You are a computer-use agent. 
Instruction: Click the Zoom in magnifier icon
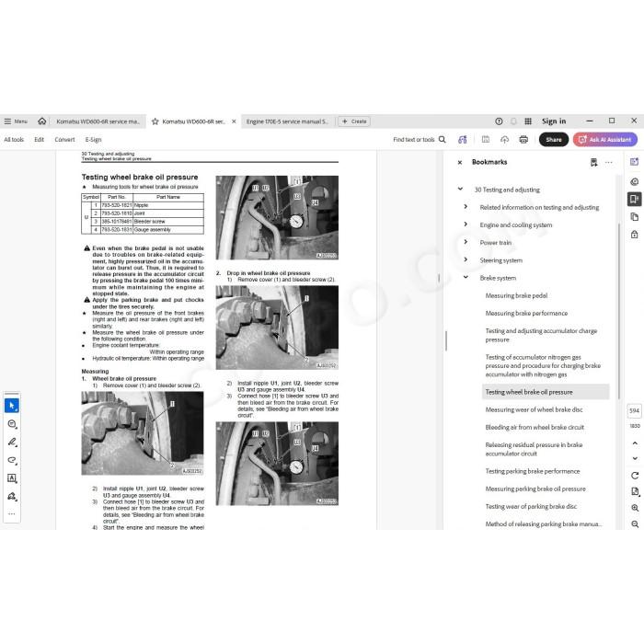(x=635, y=508)
